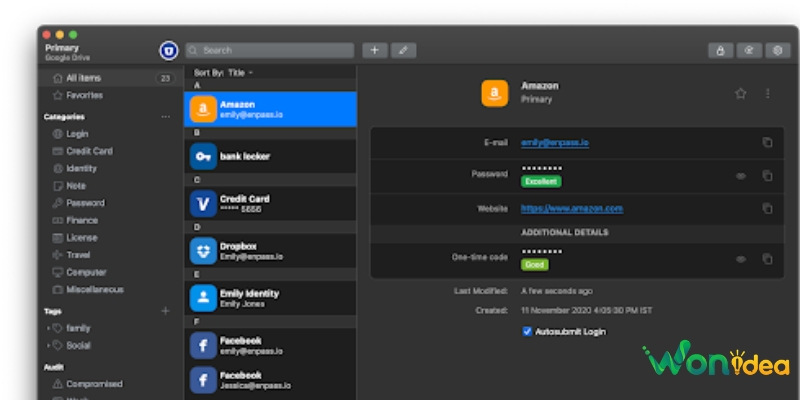Click the edit pencil icon in toolbar
The width and height of the screenshot is (800, 400).
point(403,50)
